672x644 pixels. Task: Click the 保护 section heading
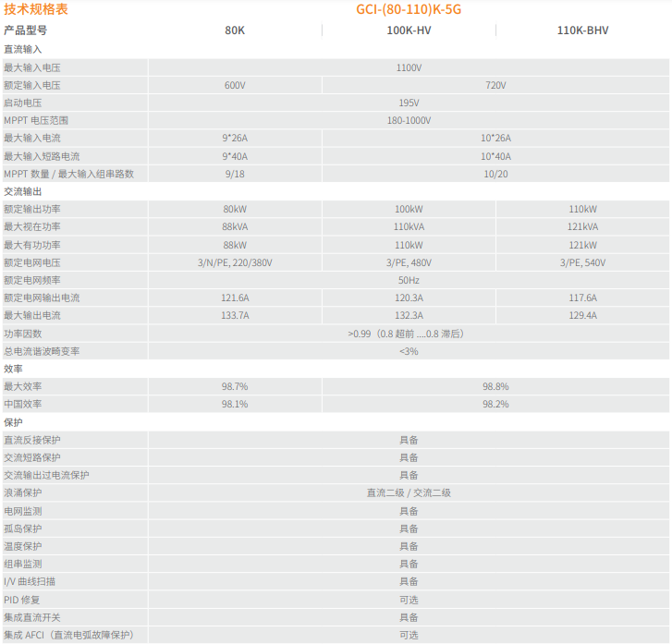pyautogui.click(x=13, y=422)
